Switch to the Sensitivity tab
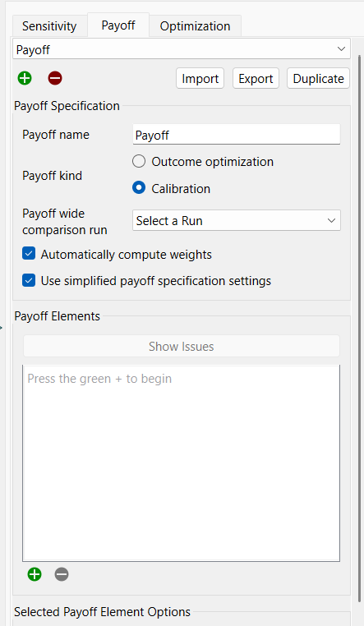 pyautogui.click(x=49, y=26)
